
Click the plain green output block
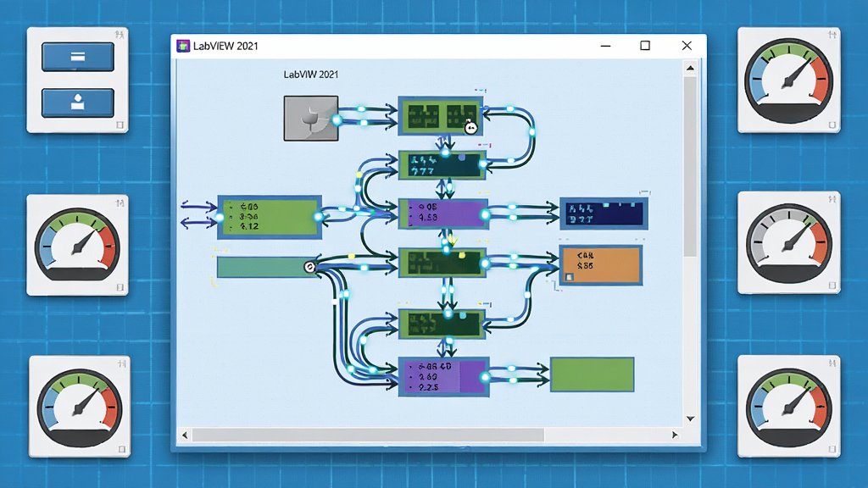point(593,374)
